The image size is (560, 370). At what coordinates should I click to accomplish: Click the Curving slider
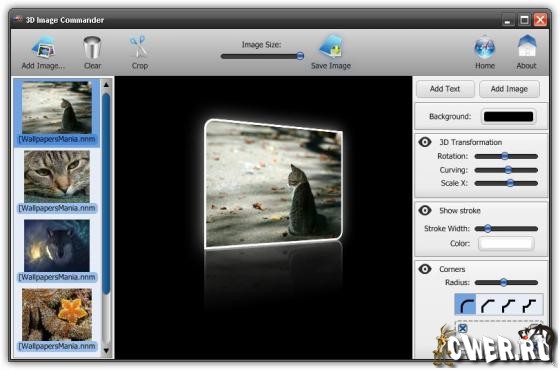click(x=506, y=170)
